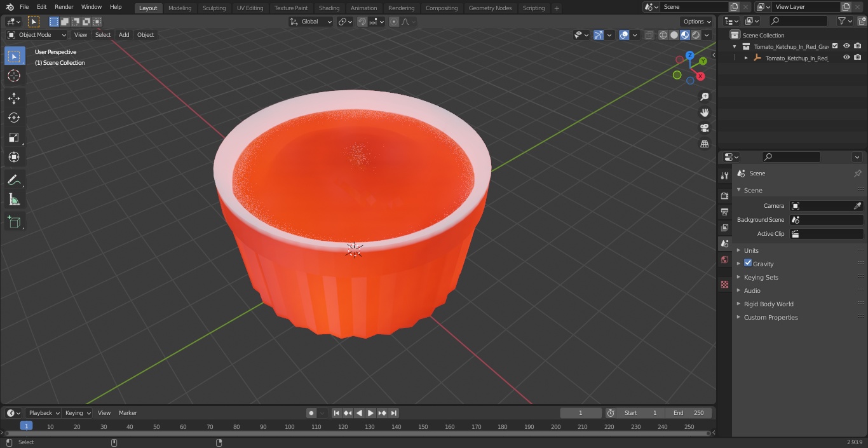Click the End frame 250 field
Screen dimensions: 868x448
tap(688, 413)
